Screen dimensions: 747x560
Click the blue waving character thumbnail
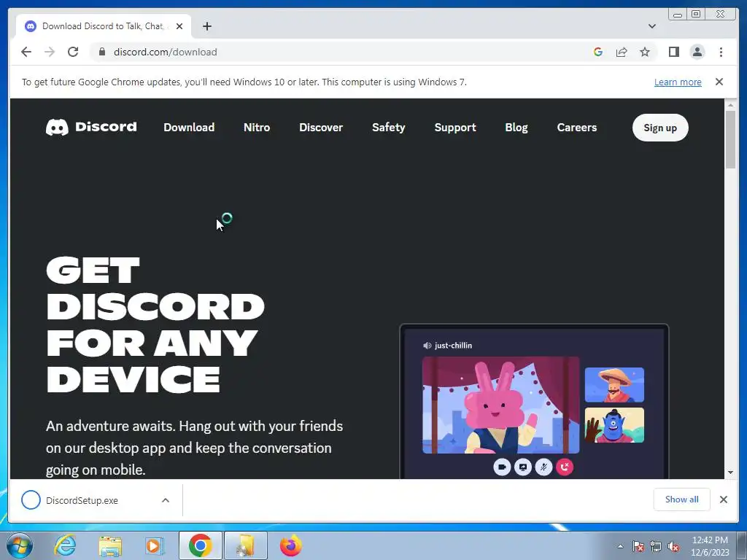(x=614, y=425)
